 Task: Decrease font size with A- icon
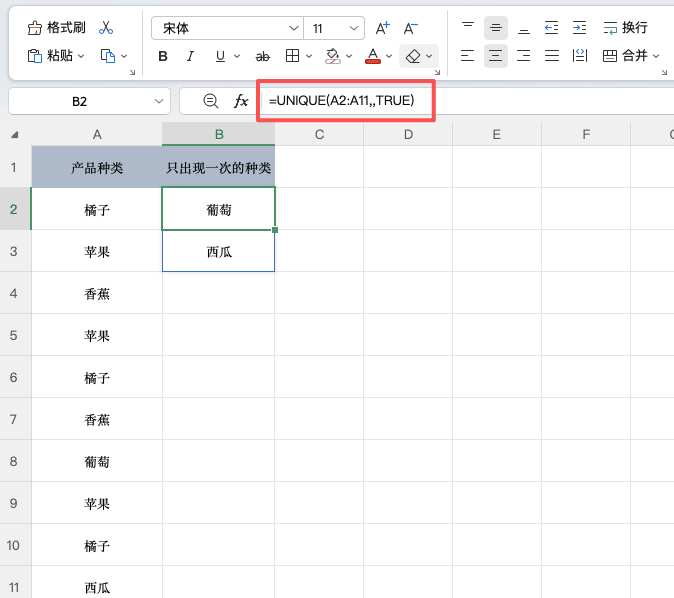(x=411, y=28)
